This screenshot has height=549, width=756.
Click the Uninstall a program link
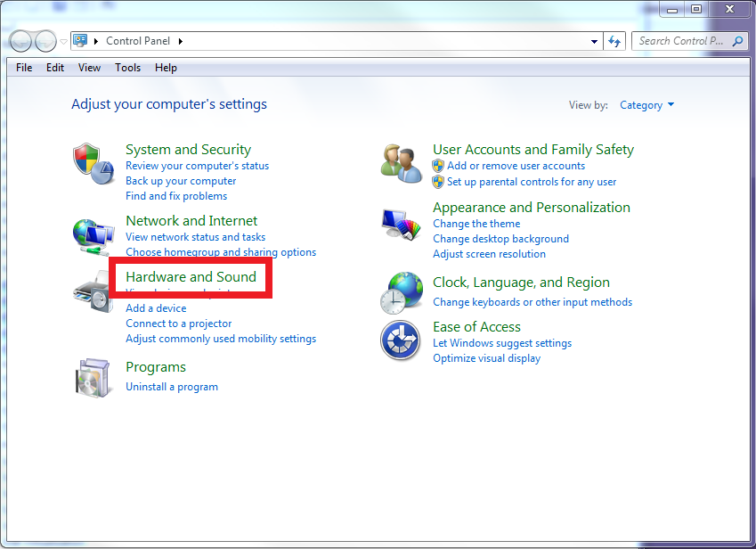(x=172, y=387)
